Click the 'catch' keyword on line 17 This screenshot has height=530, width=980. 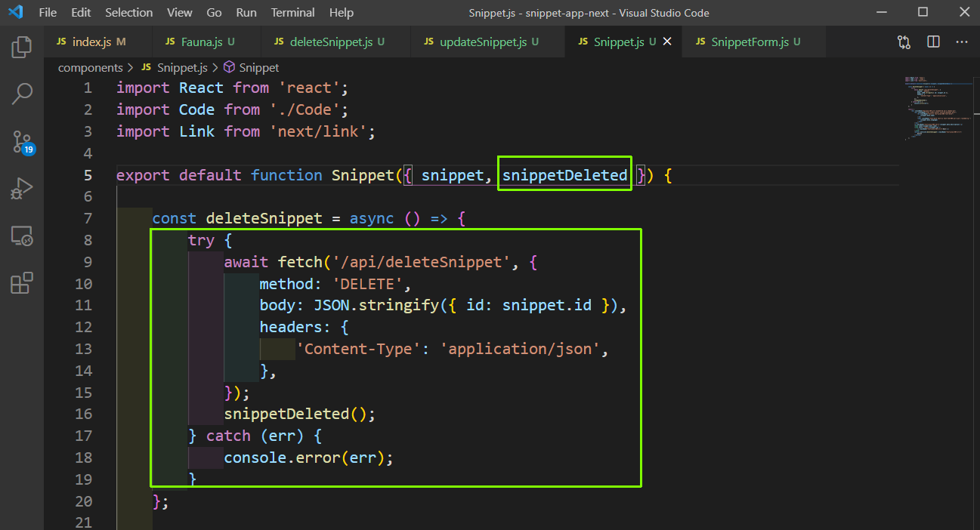click(x=228, y=436)
